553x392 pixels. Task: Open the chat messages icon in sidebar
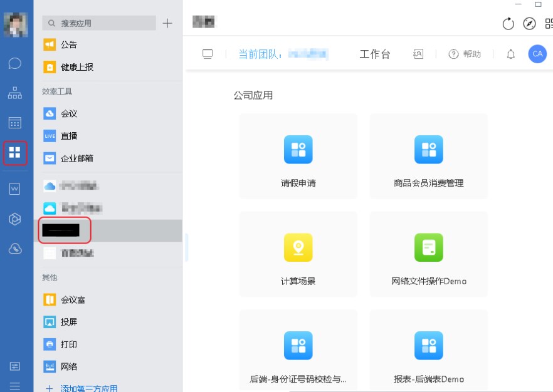[x=15, y=63]
